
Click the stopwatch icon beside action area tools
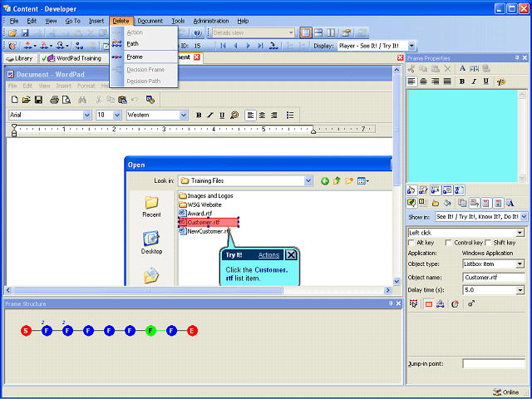point(455,304)
